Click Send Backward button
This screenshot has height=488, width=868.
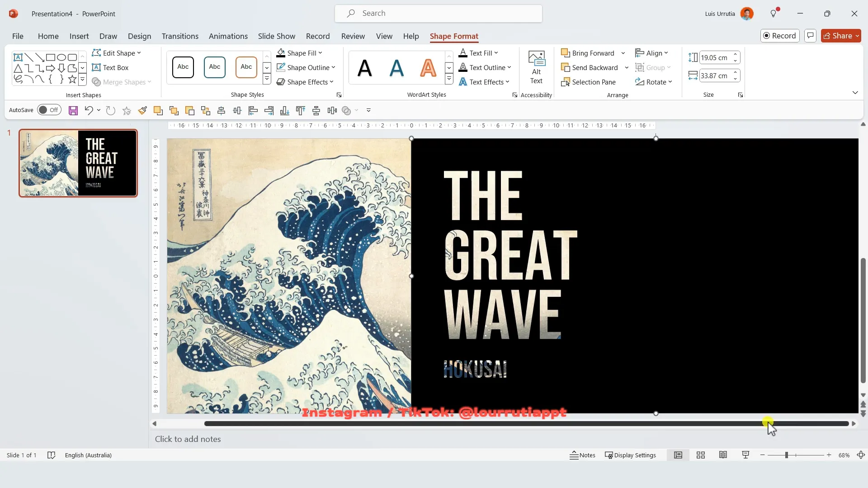(590, 67)
